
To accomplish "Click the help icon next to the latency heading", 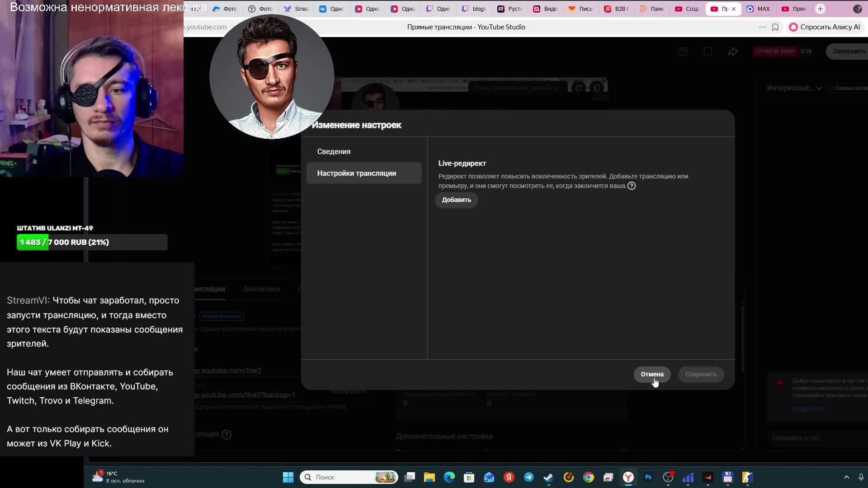I will tap(226, 435).
